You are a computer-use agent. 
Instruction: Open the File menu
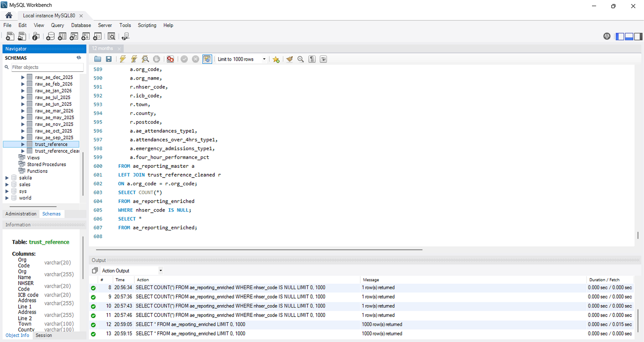7,25
